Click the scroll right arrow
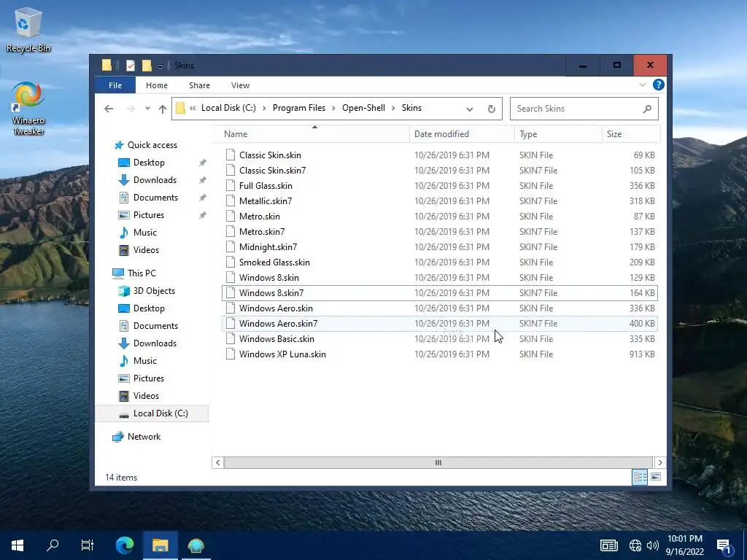This screenshot has width=747, height=560. point(659,462)
